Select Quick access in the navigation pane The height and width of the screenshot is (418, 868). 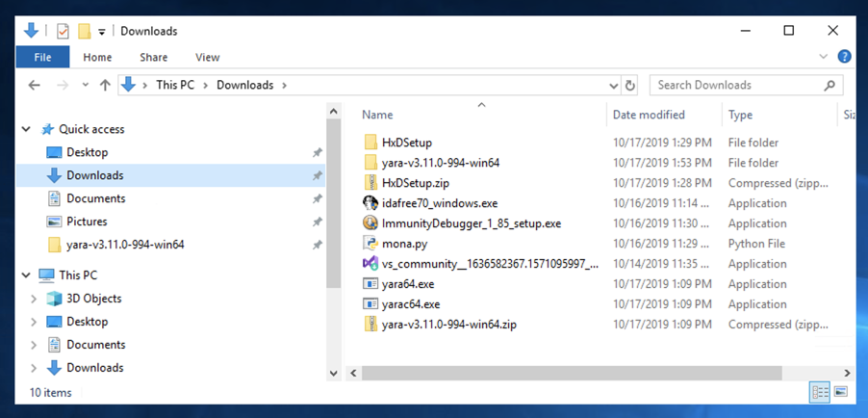coord(91,129)
